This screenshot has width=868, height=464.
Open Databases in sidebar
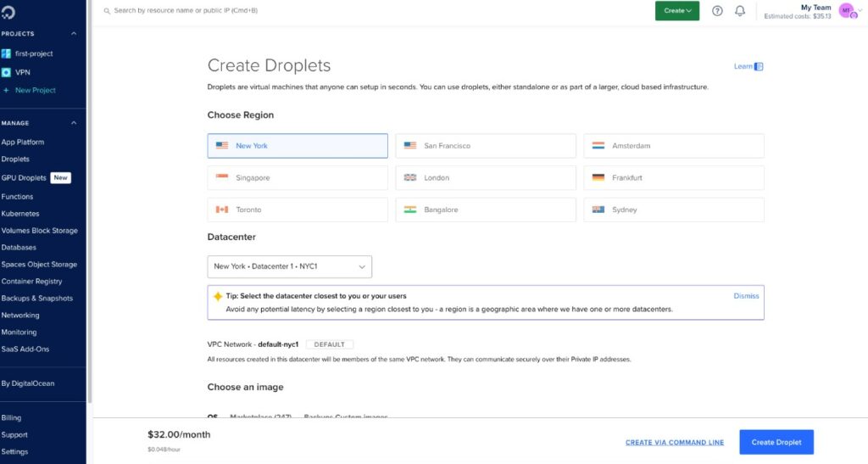[x=19, y=248]
